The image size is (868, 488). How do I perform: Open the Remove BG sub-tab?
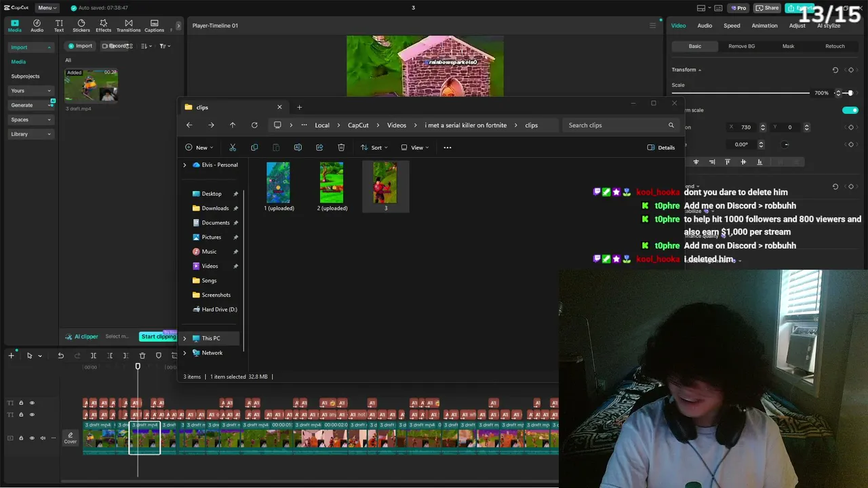(x=741, y=46)
